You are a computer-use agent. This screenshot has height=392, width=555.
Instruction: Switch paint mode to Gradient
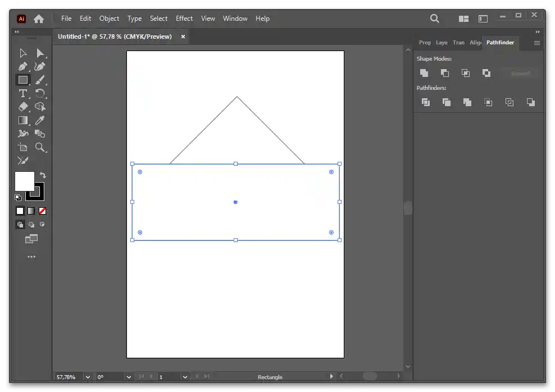[31, 211]
